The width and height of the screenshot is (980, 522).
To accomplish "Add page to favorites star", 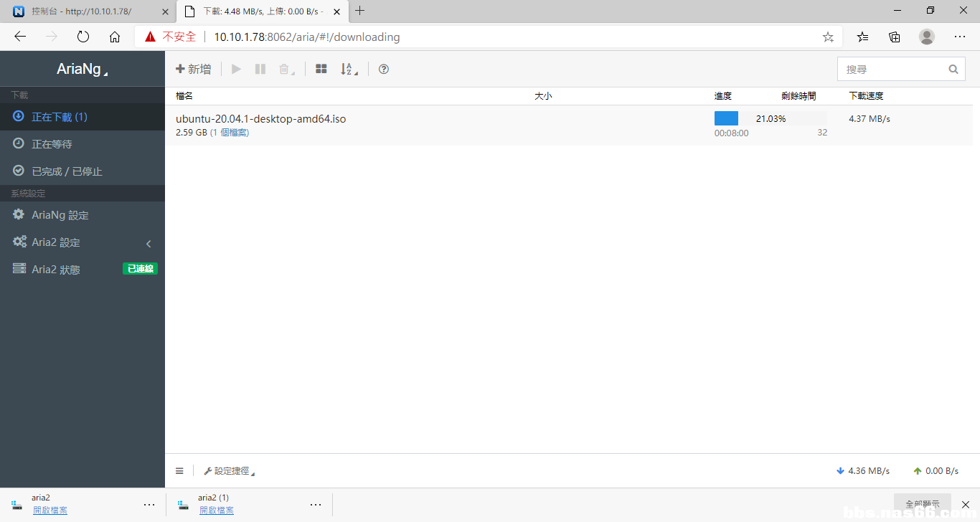I will point(828,37).
